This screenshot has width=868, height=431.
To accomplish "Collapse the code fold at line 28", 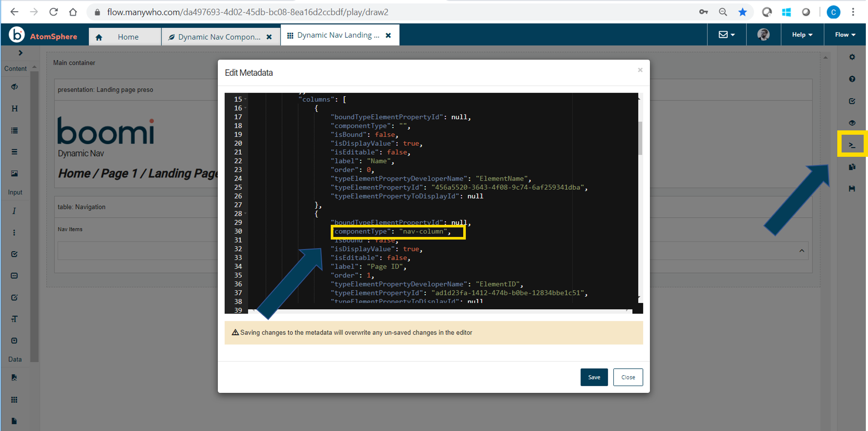I will (x=246, y=213).
